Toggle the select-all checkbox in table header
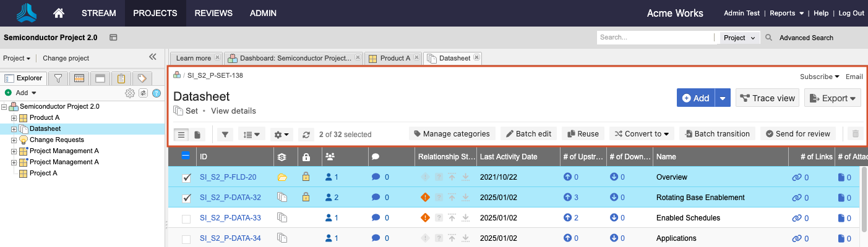The width and height of the screenshot is (868, 247). tap(186, 157)
